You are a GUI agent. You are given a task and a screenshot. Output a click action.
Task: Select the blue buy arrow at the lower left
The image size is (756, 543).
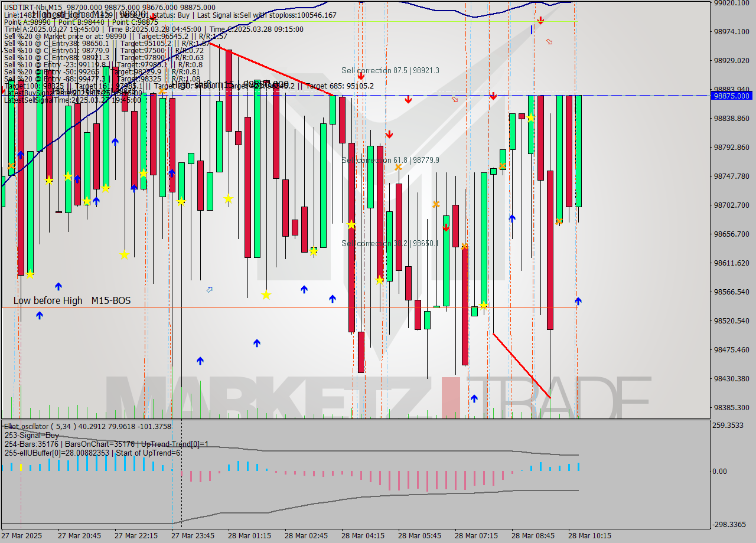tap(40, 316)
